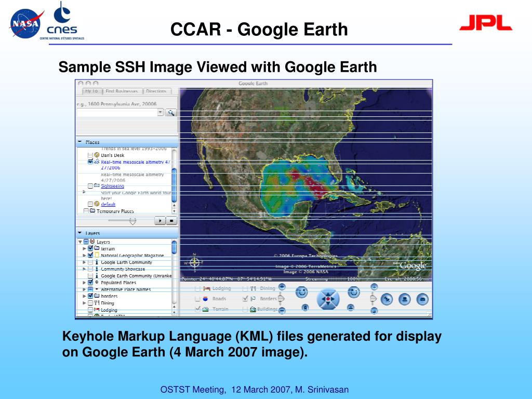Tilt down button below tilt slider
The height and width of the screenshot is (399, 532).
click(374, 310)
